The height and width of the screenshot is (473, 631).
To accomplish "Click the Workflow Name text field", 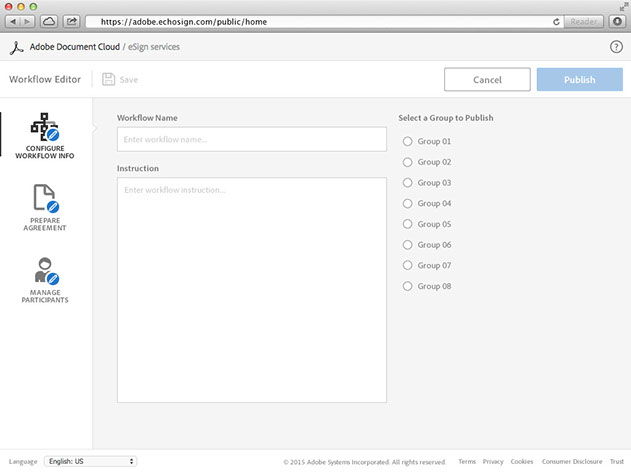I will tap(251, 139).
